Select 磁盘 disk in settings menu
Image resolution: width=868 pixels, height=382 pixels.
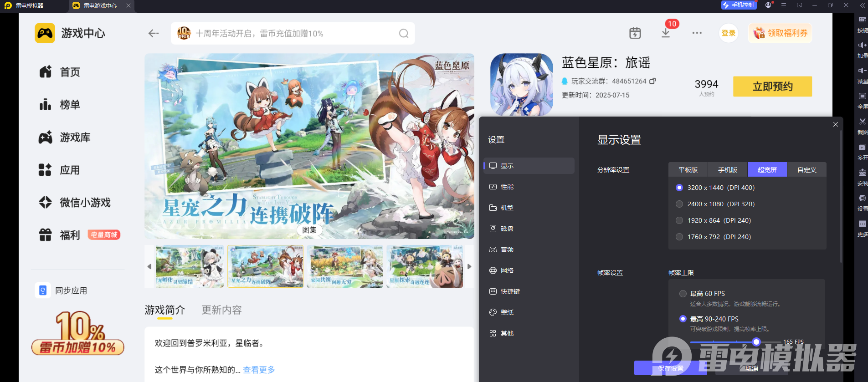coord(529,229)
